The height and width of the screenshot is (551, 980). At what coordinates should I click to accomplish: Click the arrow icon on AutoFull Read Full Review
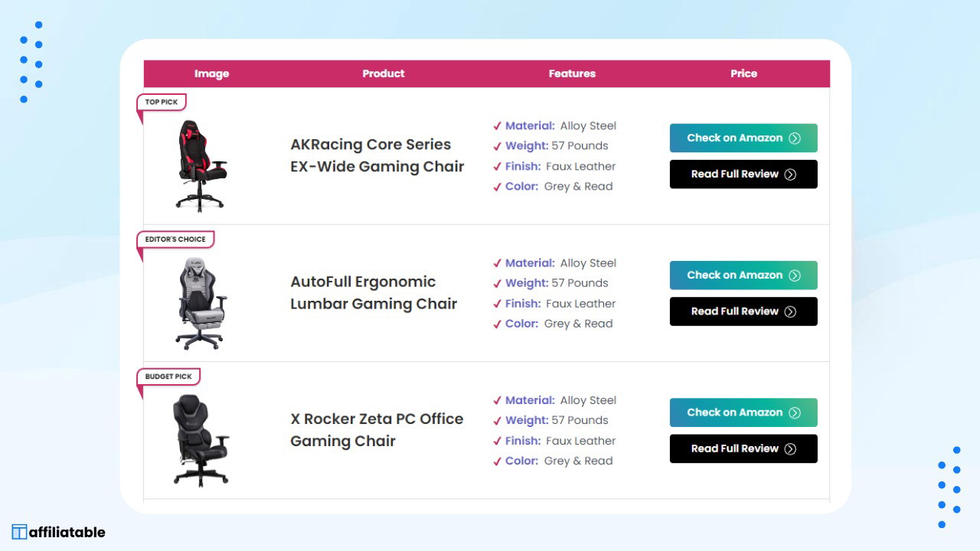(790, 311)
